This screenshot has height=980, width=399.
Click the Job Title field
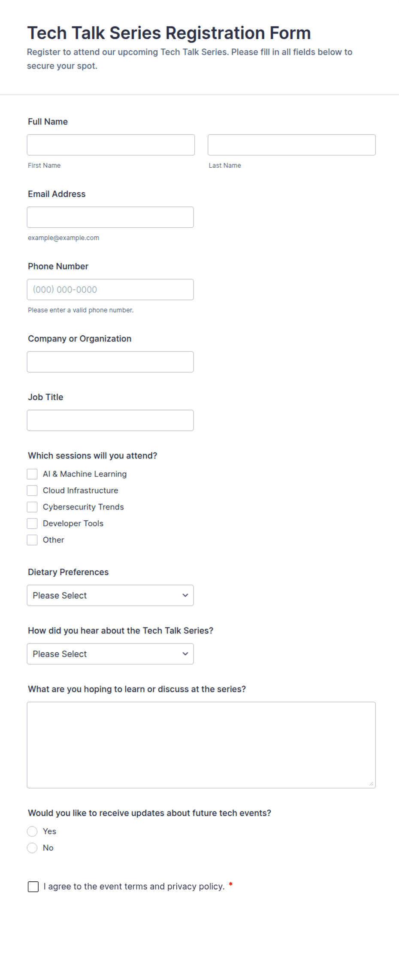[110, 420]
